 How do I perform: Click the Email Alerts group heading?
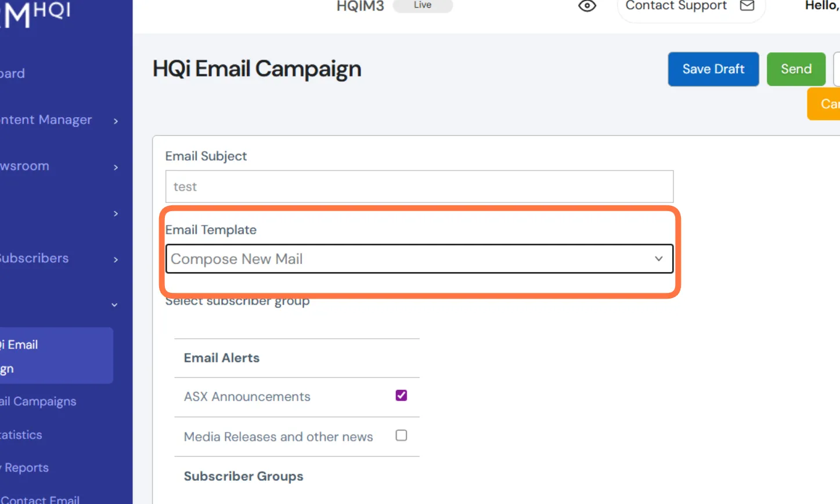222,358
